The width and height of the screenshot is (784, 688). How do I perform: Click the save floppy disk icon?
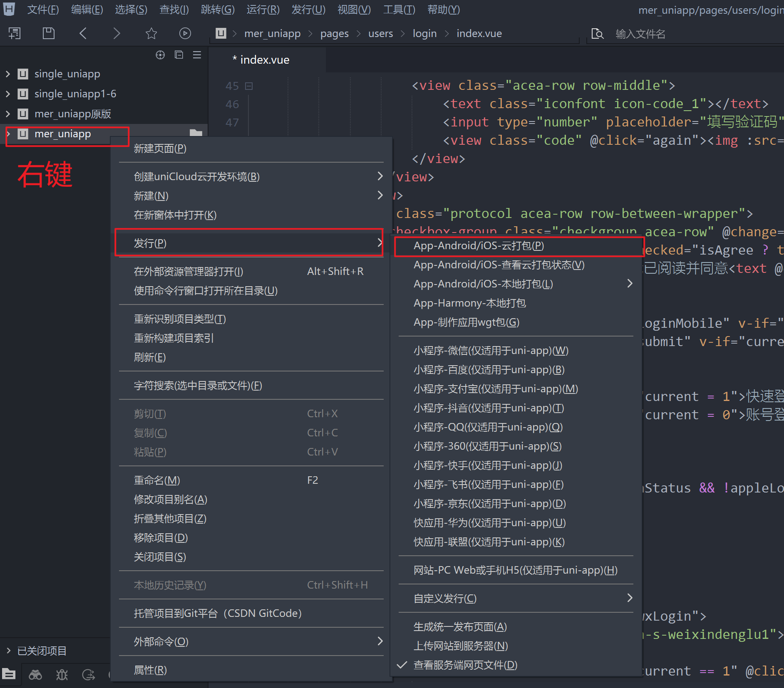tap(49, 33)
